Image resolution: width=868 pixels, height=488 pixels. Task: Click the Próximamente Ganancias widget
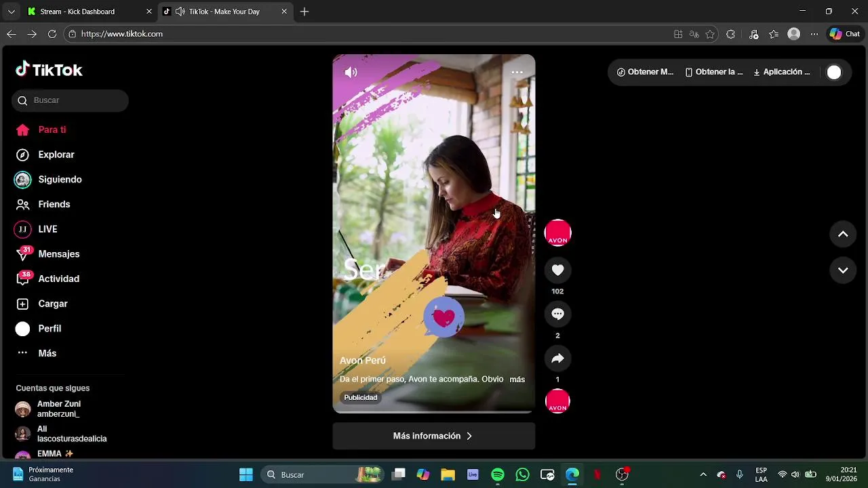click(43, 474)
